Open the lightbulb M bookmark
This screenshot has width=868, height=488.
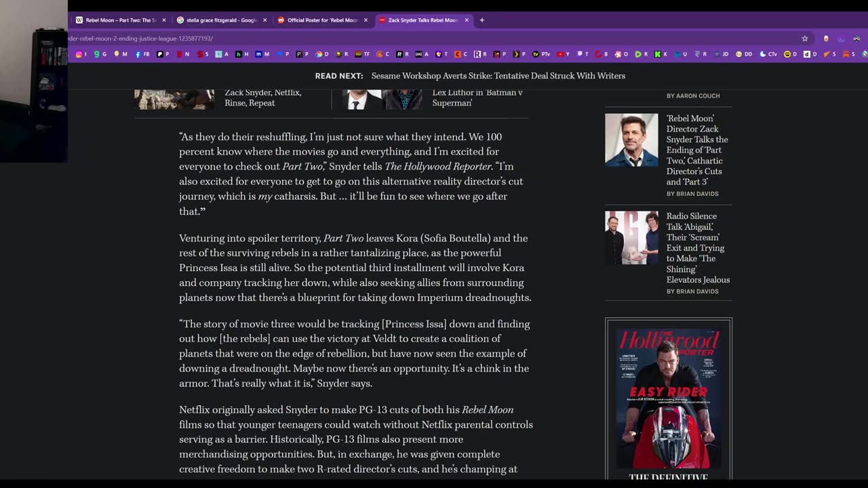(x=121, y=54)
